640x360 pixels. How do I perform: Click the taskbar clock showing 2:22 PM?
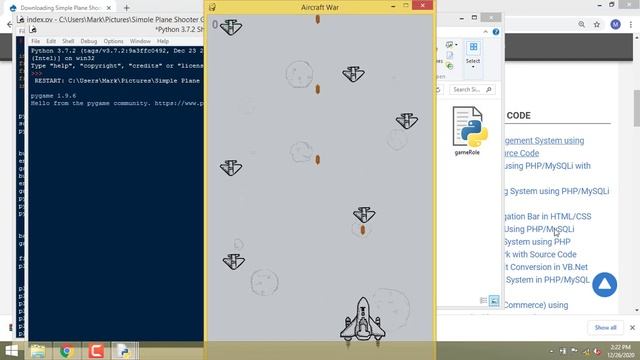click(x=620, y=351)
